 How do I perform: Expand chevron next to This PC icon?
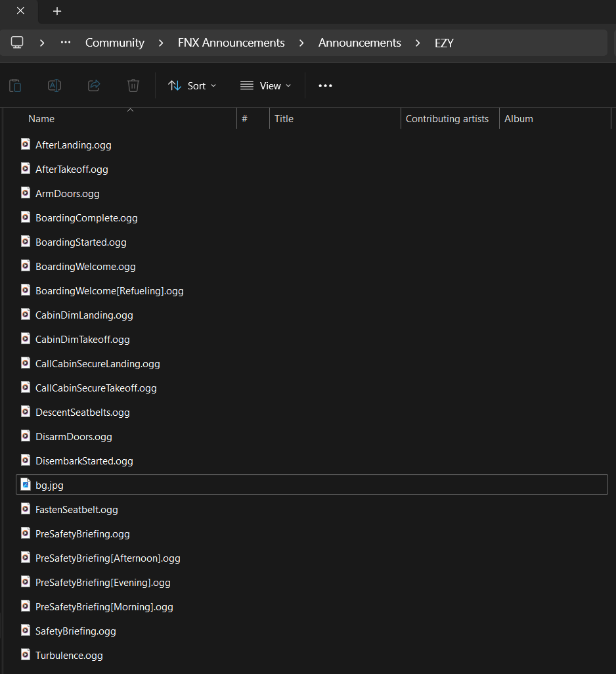(42, 43)
